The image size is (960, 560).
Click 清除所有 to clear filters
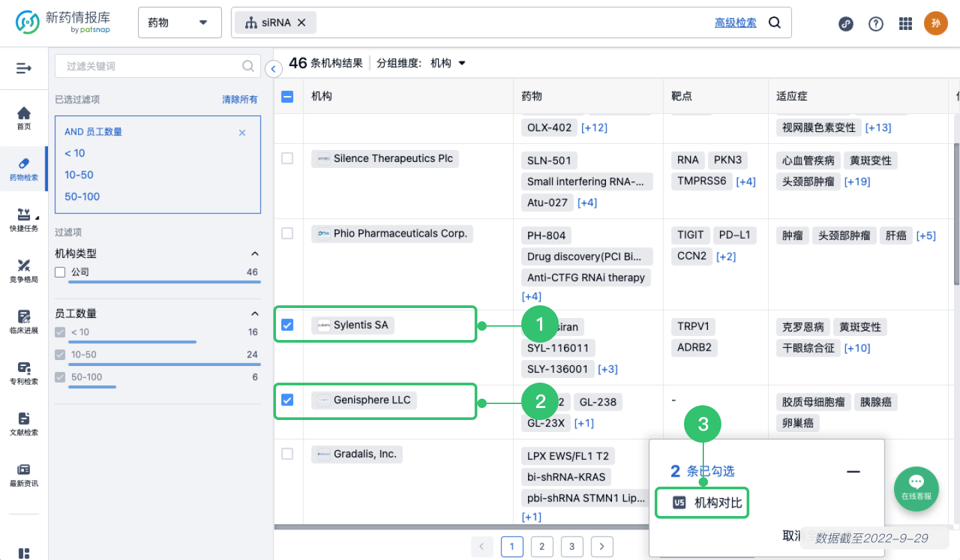click(239, 99)
